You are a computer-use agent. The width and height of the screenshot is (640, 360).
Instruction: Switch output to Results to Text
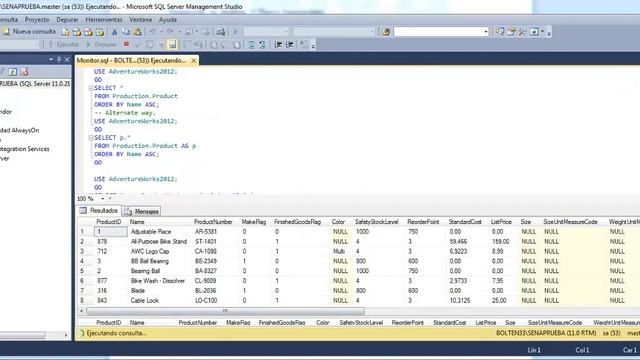[x=213, y=44]
